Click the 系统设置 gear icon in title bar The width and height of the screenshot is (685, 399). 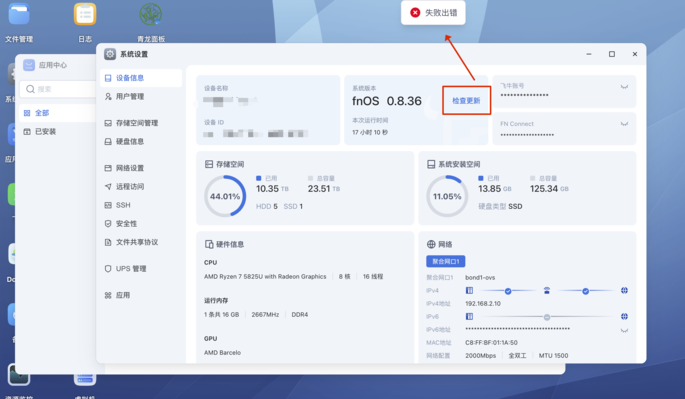tap(110, 54)
